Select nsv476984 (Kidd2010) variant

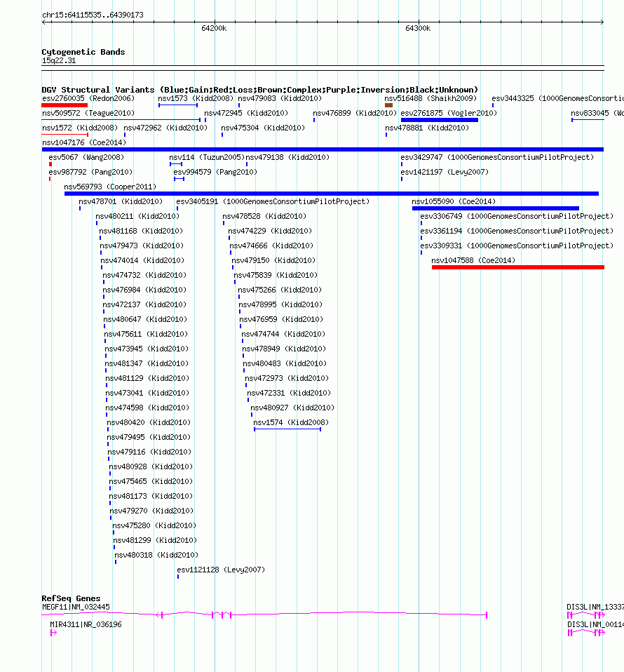(x=144, y=290)
